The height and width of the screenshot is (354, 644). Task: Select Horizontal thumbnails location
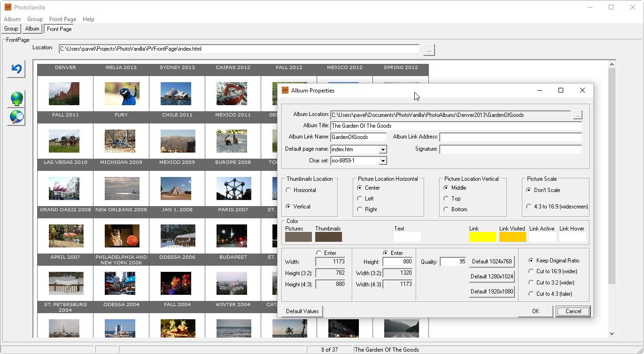tap(288, 190)
